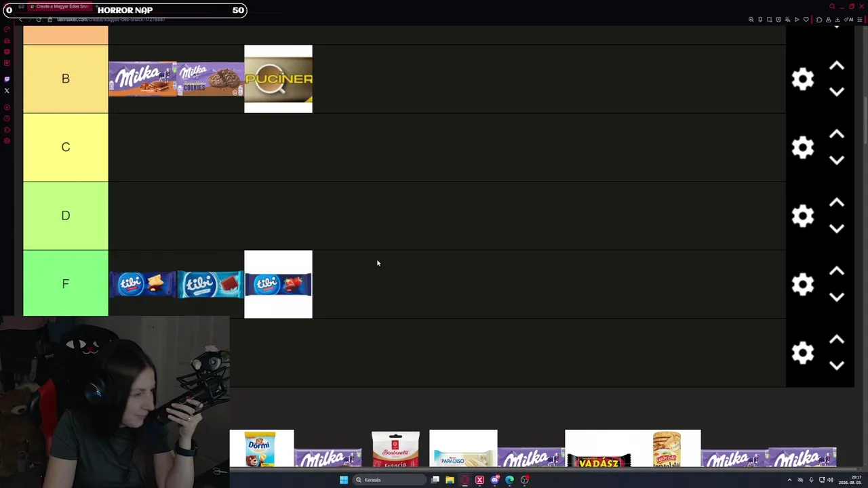The image size is (868, 488).
Task: Open the AI assistant toolbar button
Action: click(849, 20)
